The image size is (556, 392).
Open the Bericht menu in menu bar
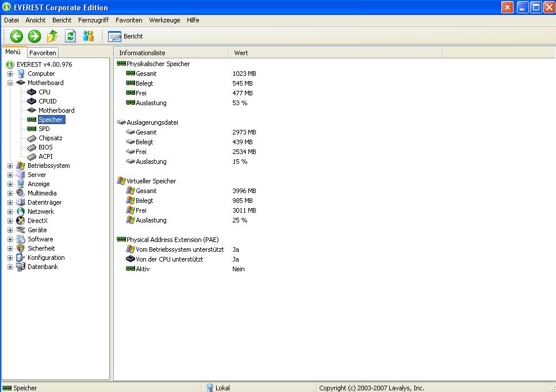coord(62,20)
